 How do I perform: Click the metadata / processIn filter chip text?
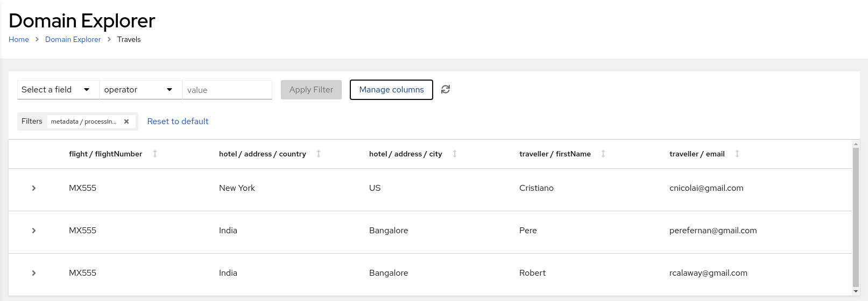(x=83, y=121)
